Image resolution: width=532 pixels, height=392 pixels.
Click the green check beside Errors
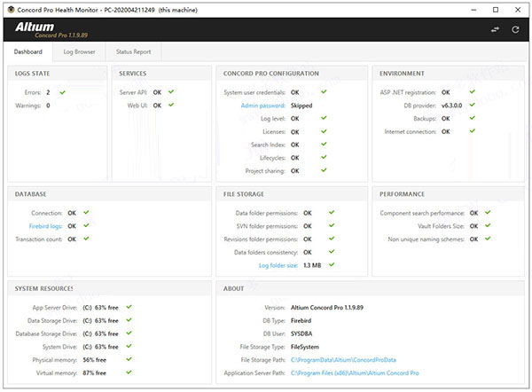click(x=62, y=92)
